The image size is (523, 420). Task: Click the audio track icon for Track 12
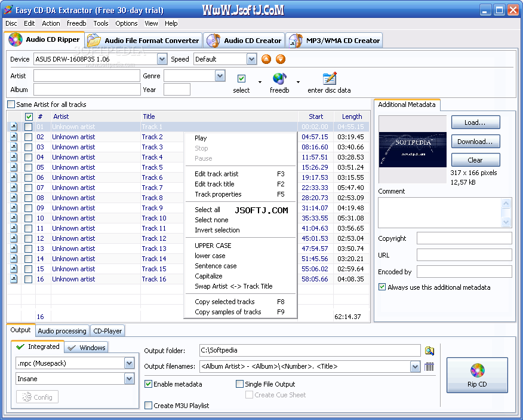click(x=14, y=238)
